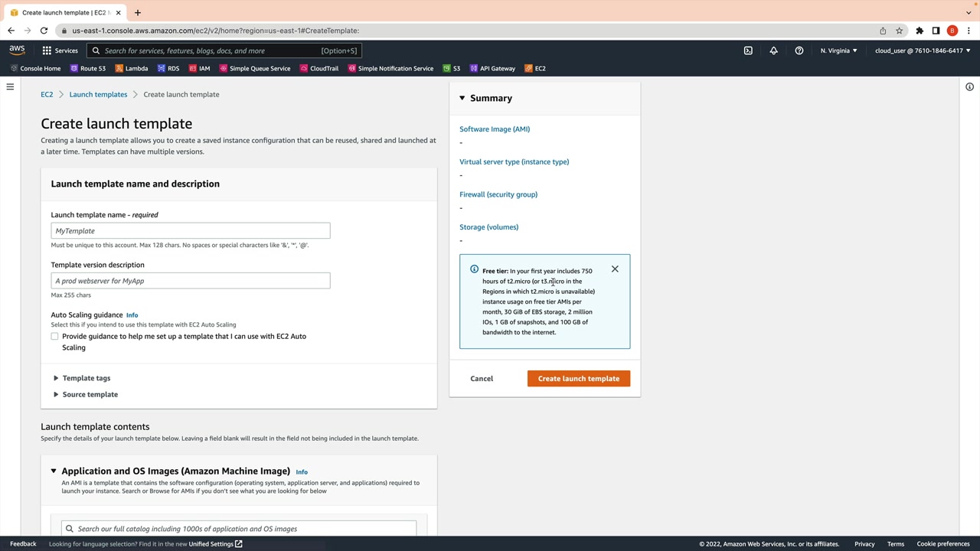The height and width of the screenshot is (551, 980).
Task: Open Unified Settings link in footer
Action: pyautogui.click(x=215, y=544)
